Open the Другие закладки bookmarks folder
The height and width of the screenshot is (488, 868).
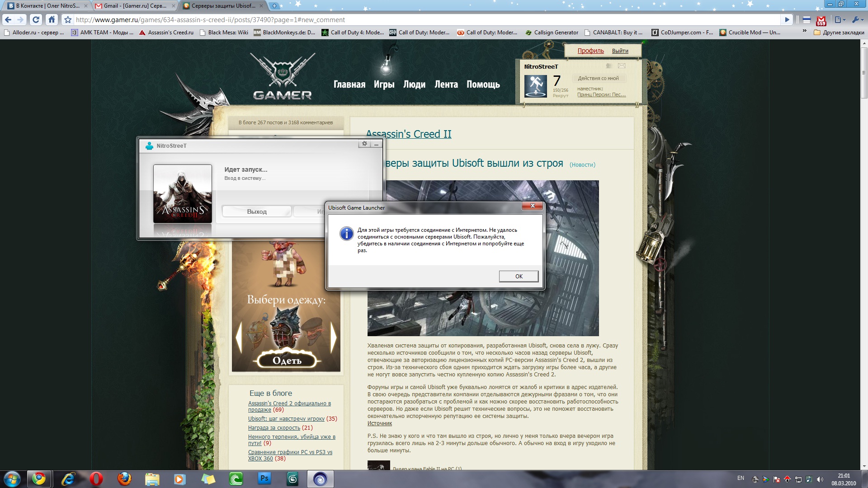[839, 33]
